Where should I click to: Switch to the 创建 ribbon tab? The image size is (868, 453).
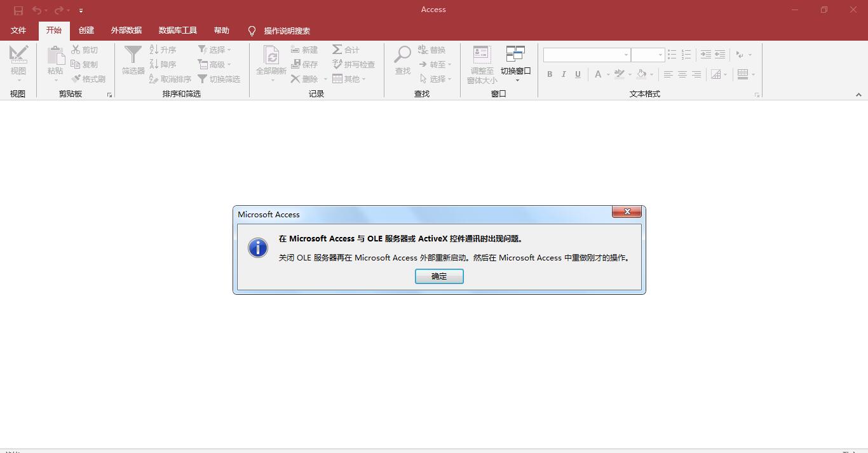pyautogui.click(x=86, y=30)
